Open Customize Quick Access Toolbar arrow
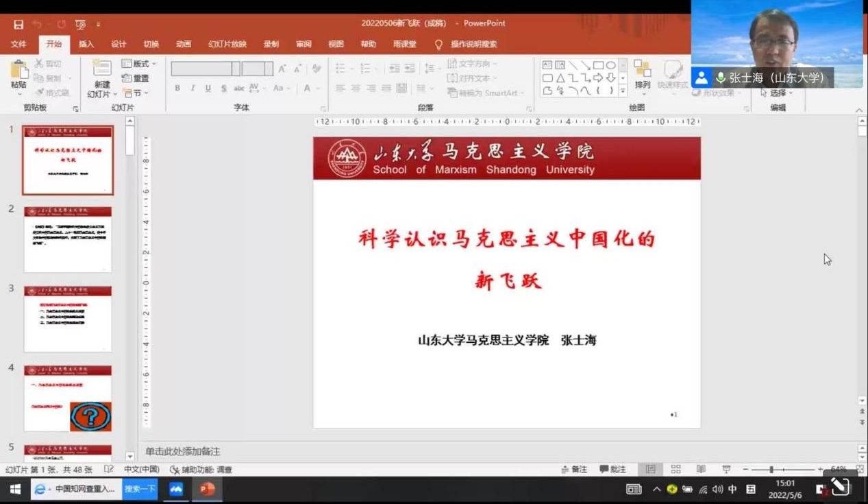The image size is (868, 504). [98, 25]
